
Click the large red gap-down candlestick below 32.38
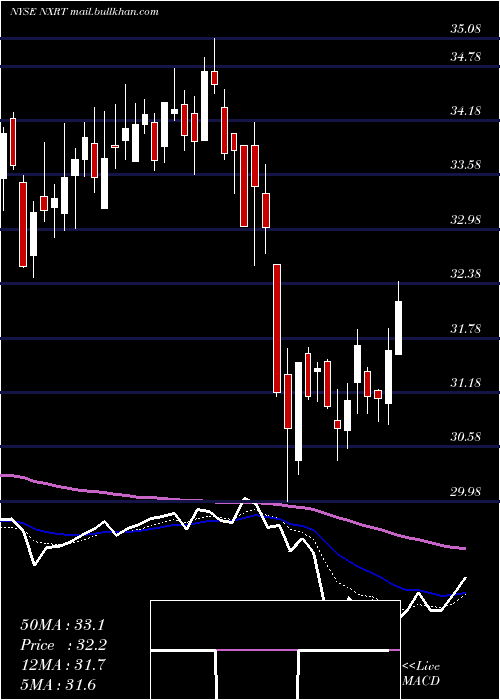tap(277, 329)
